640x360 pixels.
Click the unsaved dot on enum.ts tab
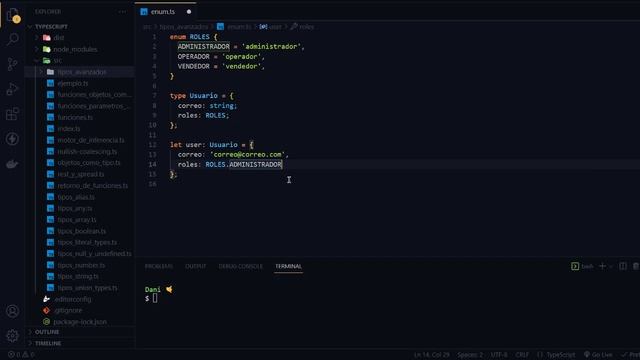(x=189, y=12)
